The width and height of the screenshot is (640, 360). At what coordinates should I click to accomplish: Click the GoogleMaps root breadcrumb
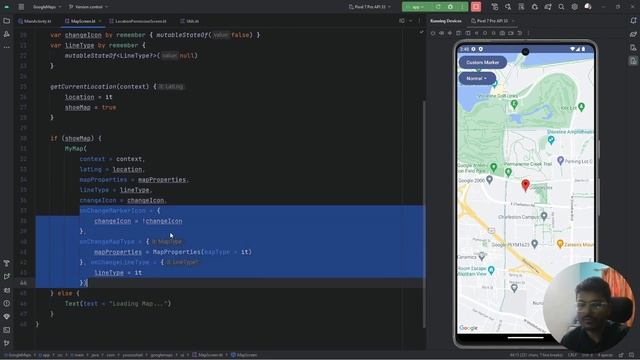[x=18, y=355]
